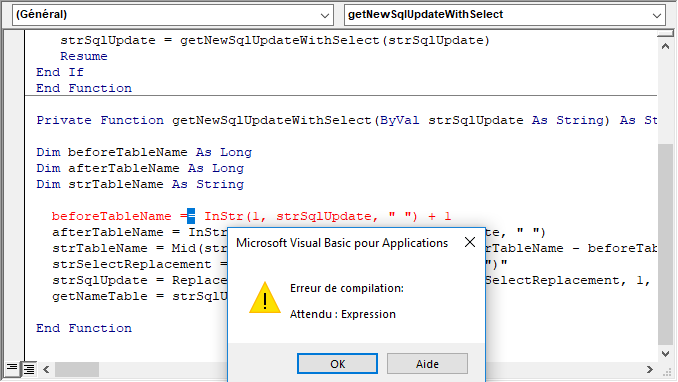The image size is (678, 382).
Task: Click 'strSqlUpdate = getNewSqlUpdateWithSelect(strSqlUpdate)' line
Action: [275, 40]
